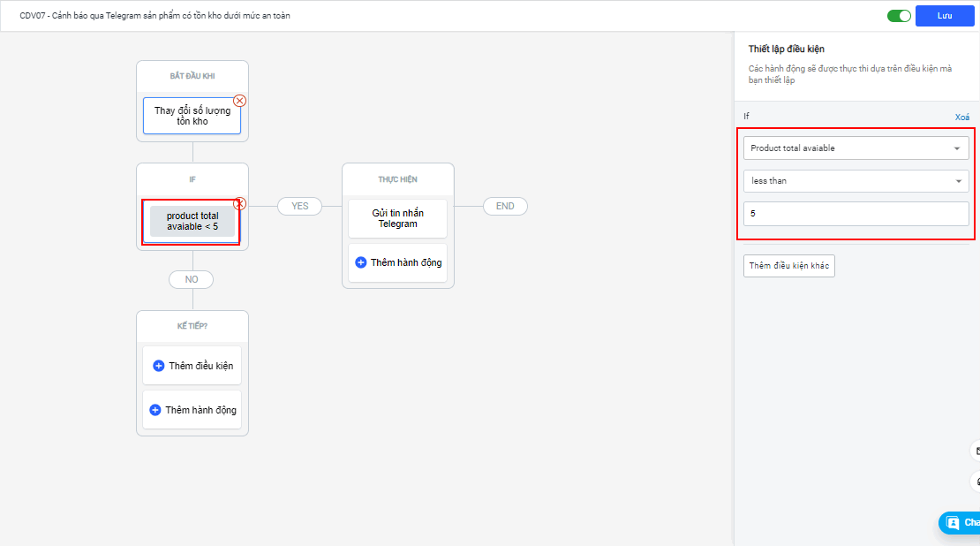Image resolution: width=980 pixels, height=546 pixels.
Task: Remove the 'Thay đổi số lượng tồn kho' trigger
Action: [240, 101]
